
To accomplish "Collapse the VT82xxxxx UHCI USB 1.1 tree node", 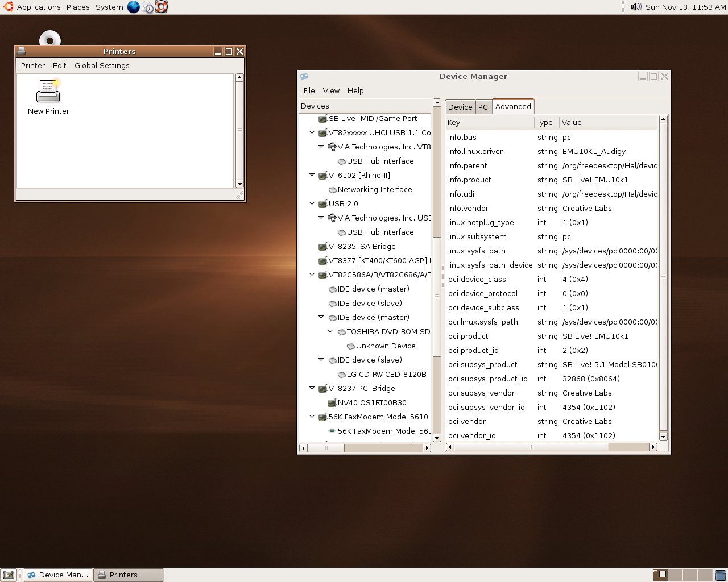I will pyautogui.click(x=312, y=132).
